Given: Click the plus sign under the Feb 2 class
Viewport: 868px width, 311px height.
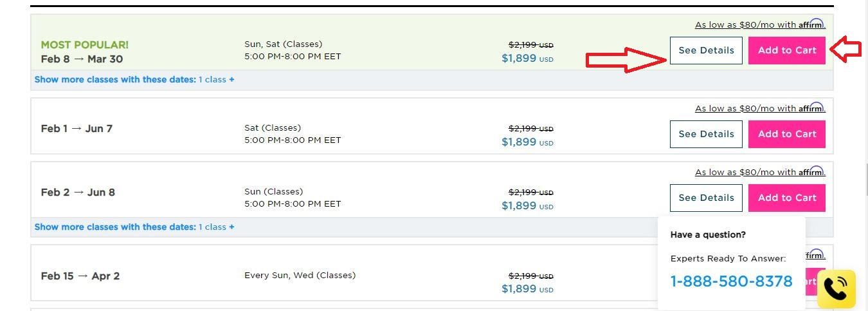Looking at the screenshot, I should [x=231, y=227].
